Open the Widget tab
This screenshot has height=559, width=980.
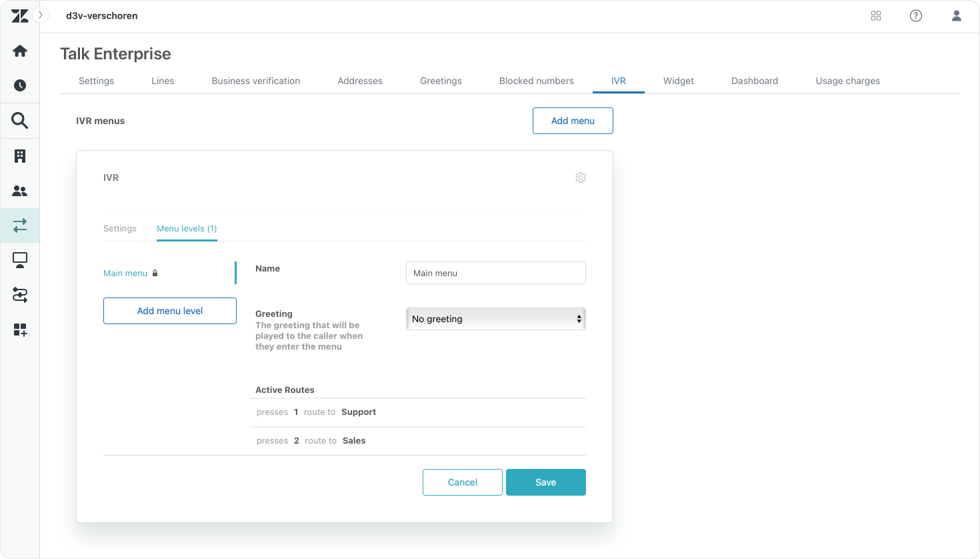click(x=679, y=81)
